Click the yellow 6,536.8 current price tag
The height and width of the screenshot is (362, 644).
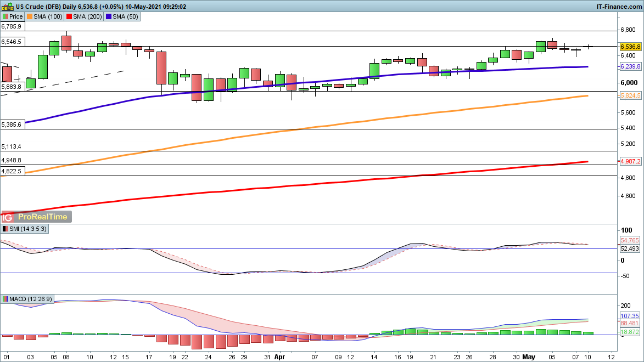[x=630, y=47]
